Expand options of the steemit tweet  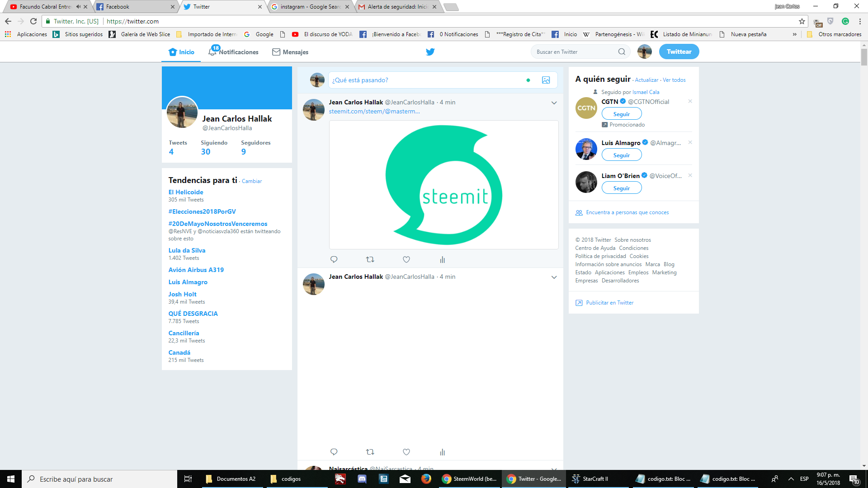pos(554,103)
